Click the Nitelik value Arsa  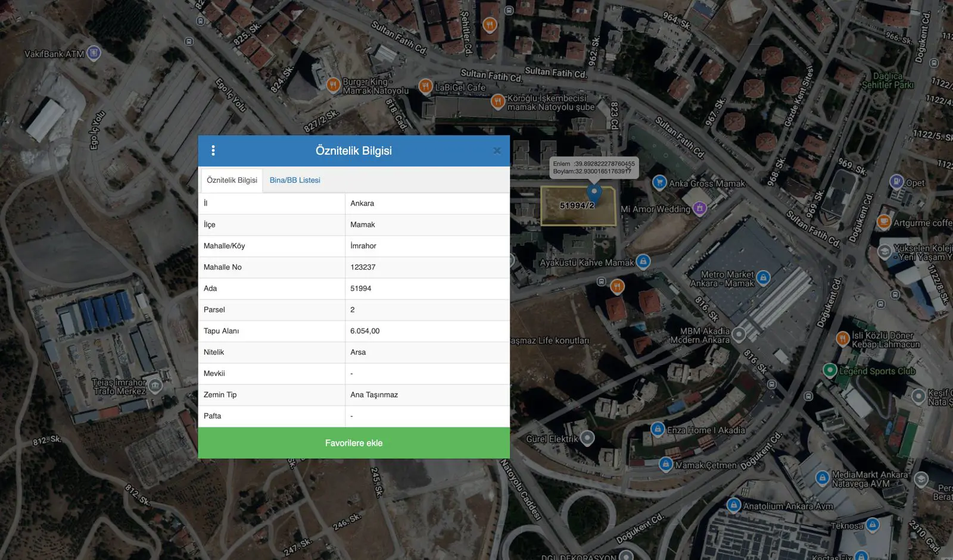358,352
